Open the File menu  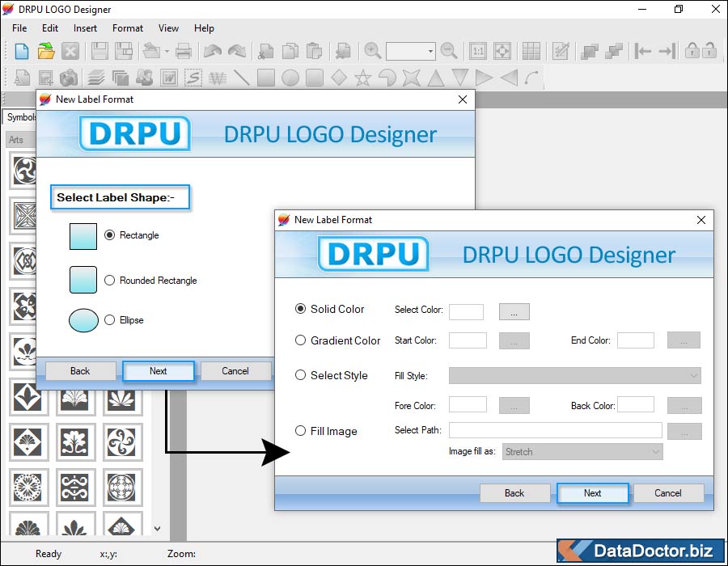click(19, 28)
